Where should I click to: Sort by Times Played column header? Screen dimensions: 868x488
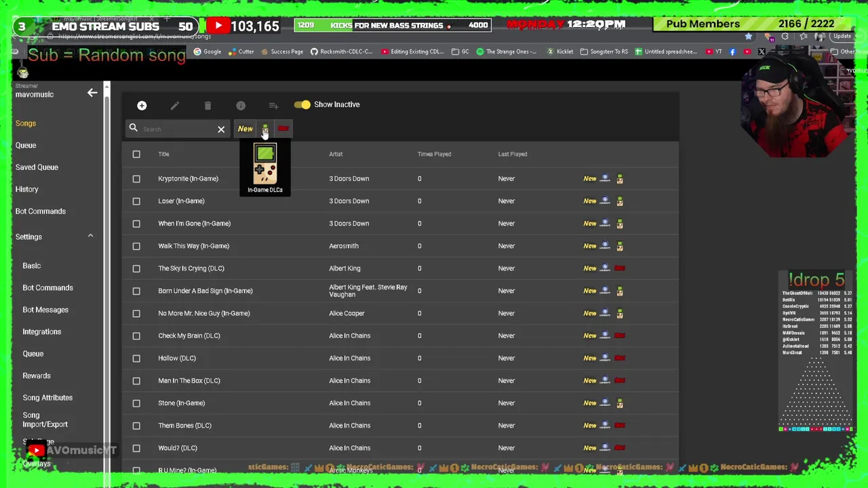pyautogui.click(x=434, y=154)
